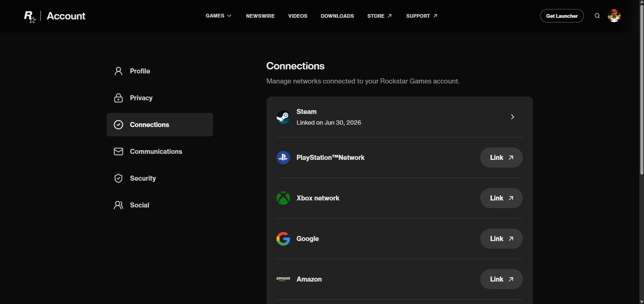Click the 'Manage networks connected' description text

point(363,81)
